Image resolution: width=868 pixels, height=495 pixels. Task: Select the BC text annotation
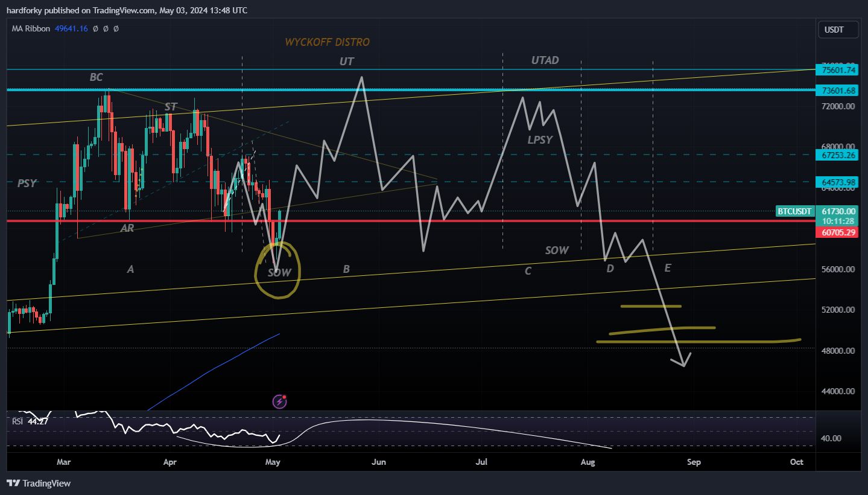pos(96,77)
